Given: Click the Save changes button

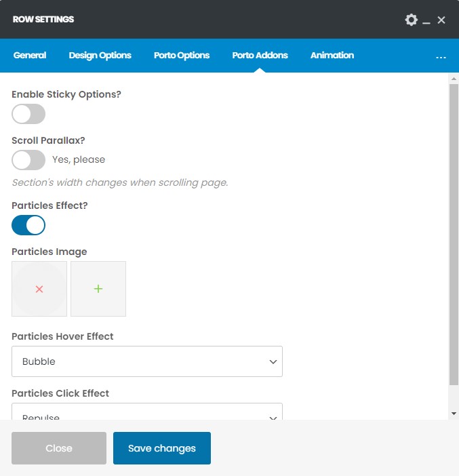Looking at the screenshot, I should tap(162, 448).
